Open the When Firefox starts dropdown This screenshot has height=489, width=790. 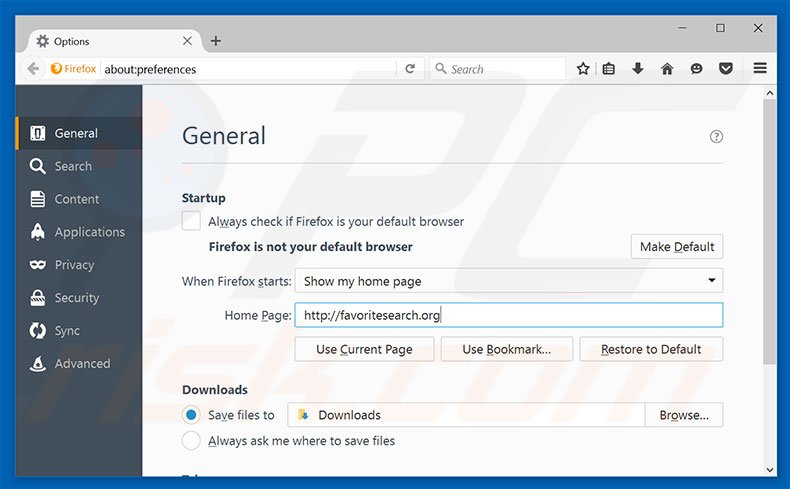(x=508, y=281)
